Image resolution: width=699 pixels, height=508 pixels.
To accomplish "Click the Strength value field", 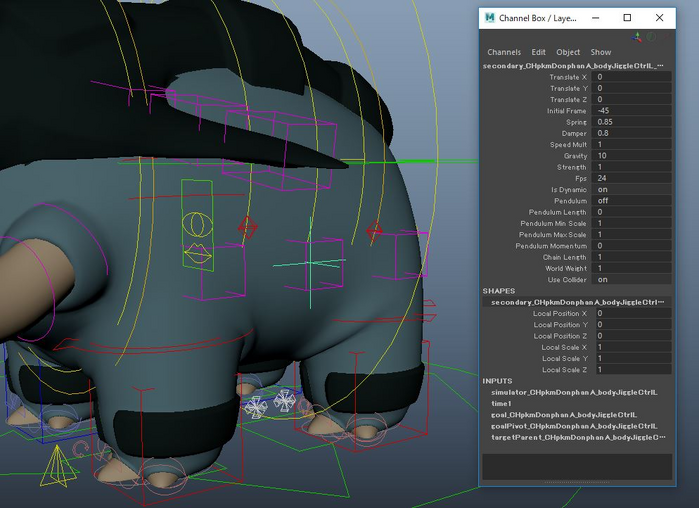I will [x=631, y=167].
